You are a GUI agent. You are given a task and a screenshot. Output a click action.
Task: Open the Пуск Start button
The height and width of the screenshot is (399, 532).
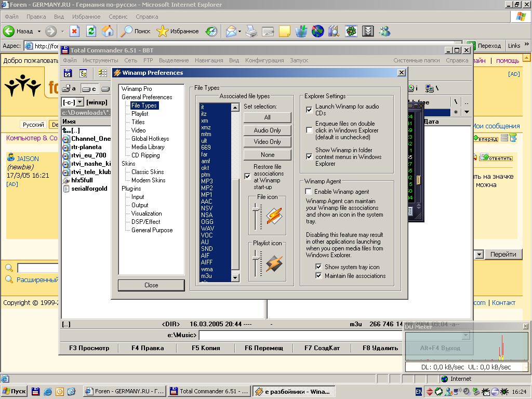[x=14, y=392]
